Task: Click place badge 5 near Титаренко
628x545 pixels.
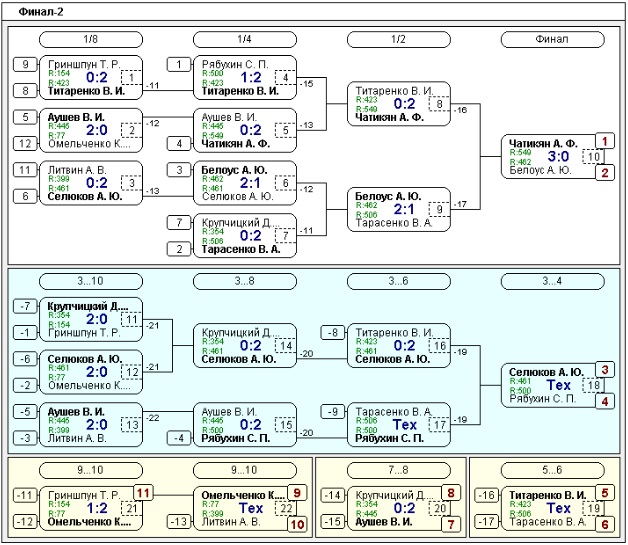Action: (x=605, y=493)
